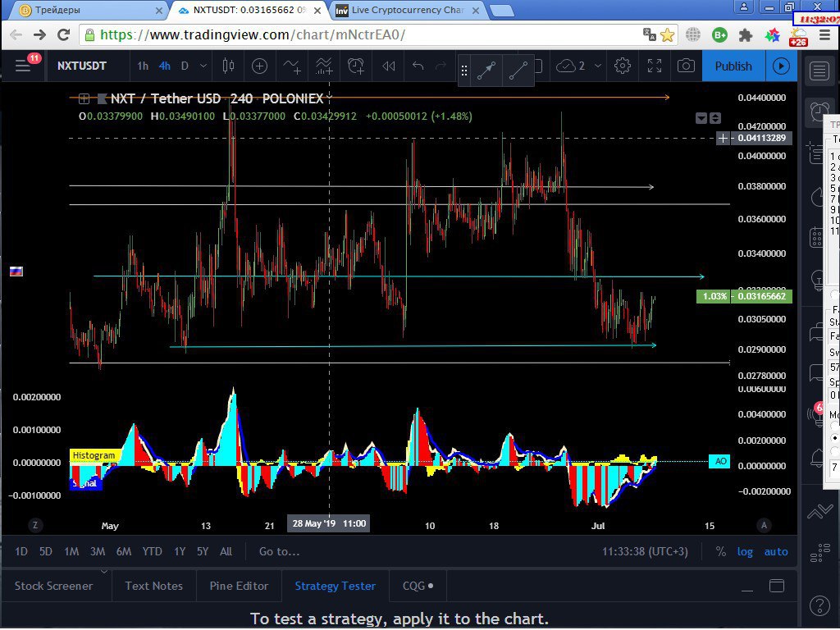Screen dimensions: 840x630
Task: Open the TradingView hamburger menu
Action: click(22, 66)
